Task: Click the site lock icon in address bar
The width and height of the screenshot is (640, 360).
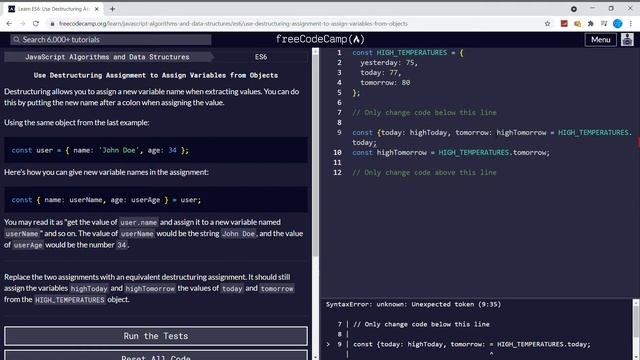Action: 52,24
